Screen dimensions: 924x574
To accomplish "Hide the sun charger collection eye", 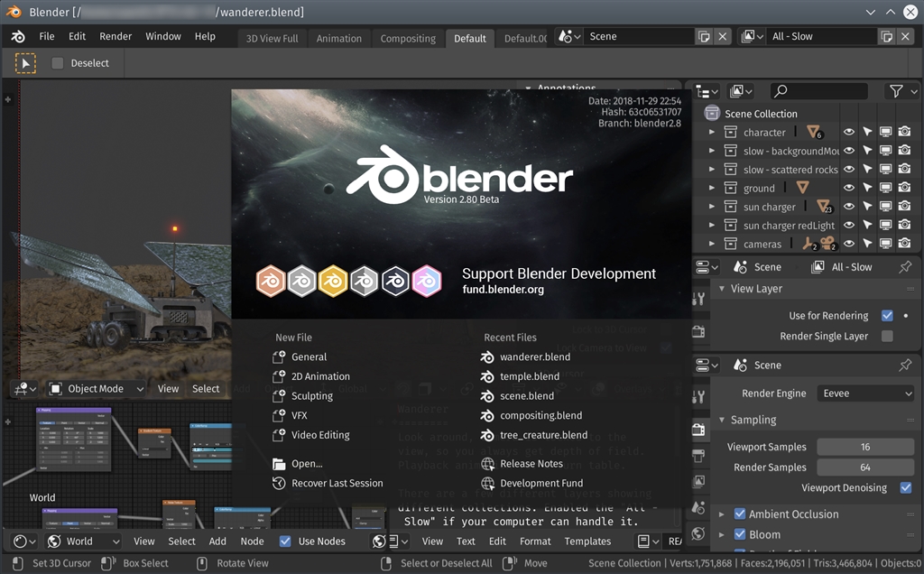I will click(848, 207).
